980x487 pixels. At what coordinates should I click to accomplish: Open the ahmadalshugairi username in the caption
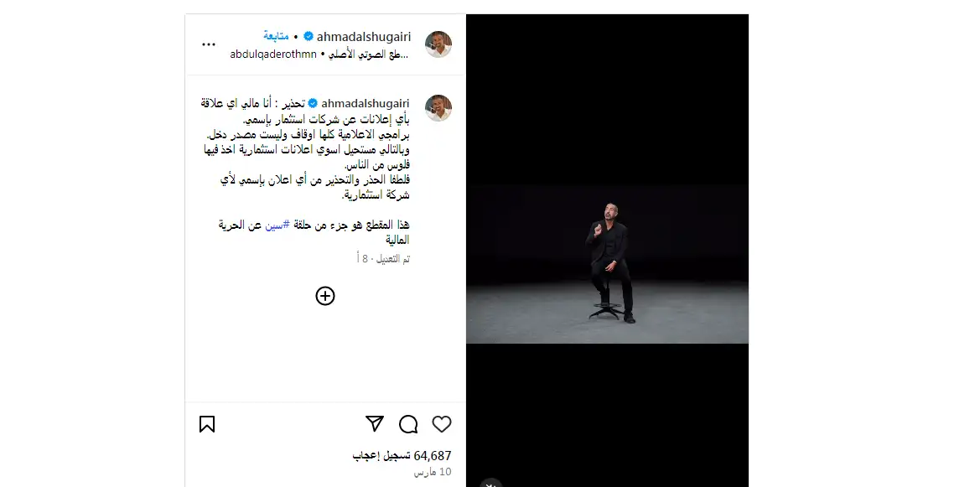(365, 103)
